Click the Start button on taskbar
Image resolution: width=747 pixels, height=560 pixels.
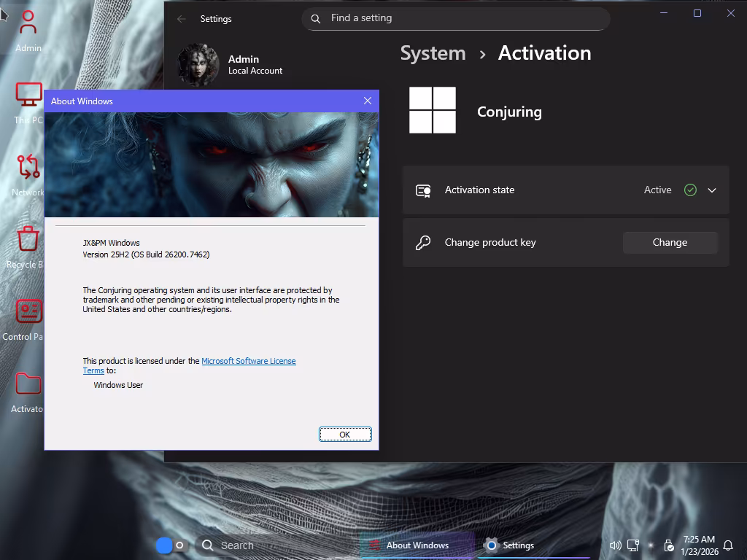tap(164, 545)
